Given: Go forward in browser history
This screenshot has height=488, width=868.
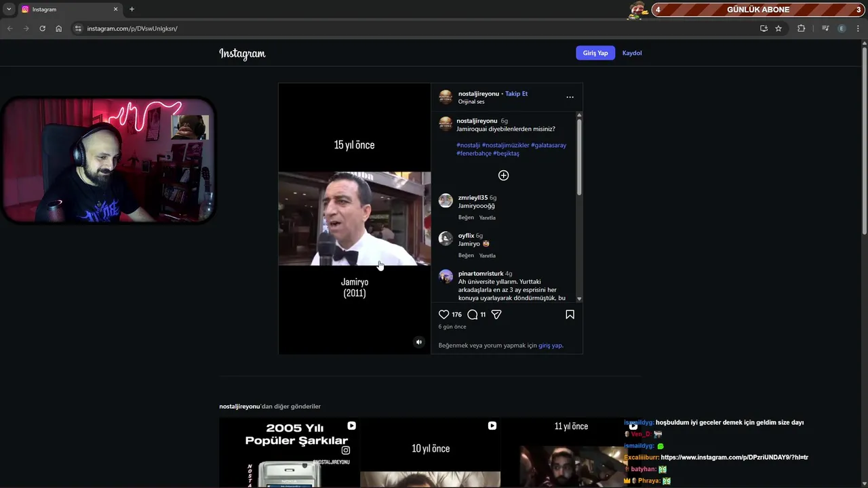Looking at the screenshot, I should 26,28.
